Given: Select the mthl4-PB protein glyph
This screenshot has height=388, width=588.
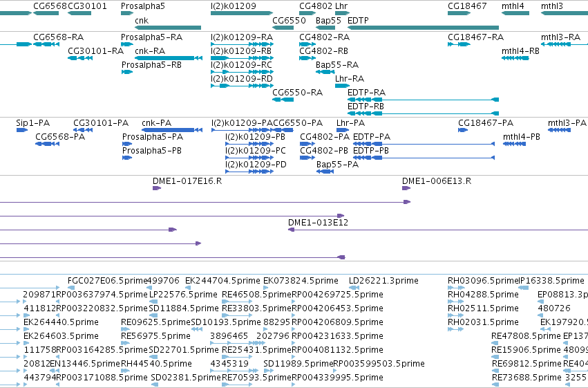Looking at the screenshot, I should click(x=514, y=144).
